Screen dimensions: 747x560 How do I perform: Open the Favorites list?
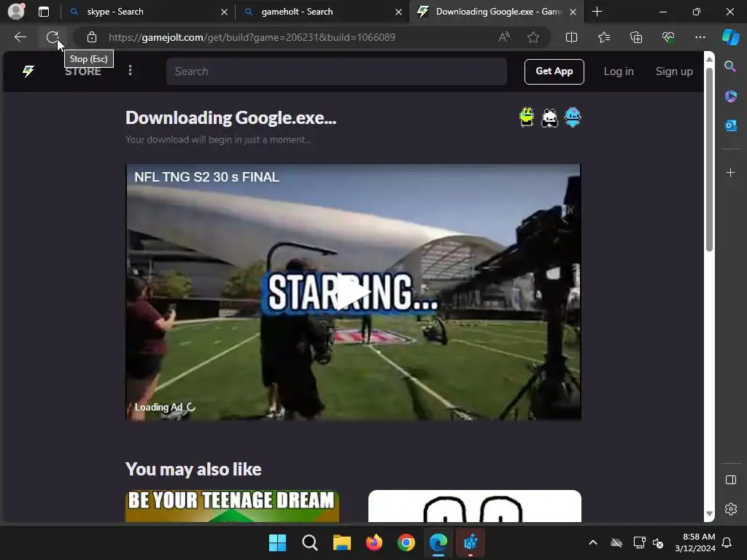tap(603, 37)
